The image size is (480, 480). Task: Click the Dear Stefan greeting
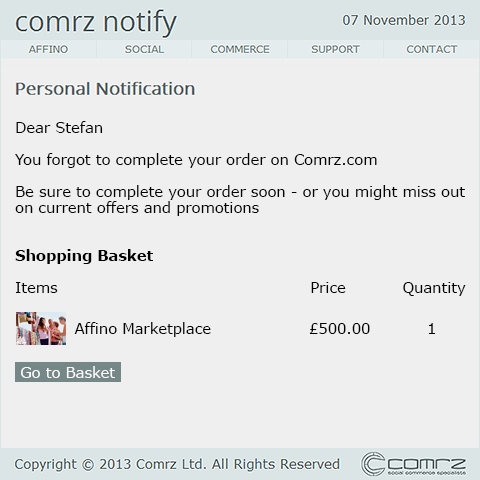[59, 128]
